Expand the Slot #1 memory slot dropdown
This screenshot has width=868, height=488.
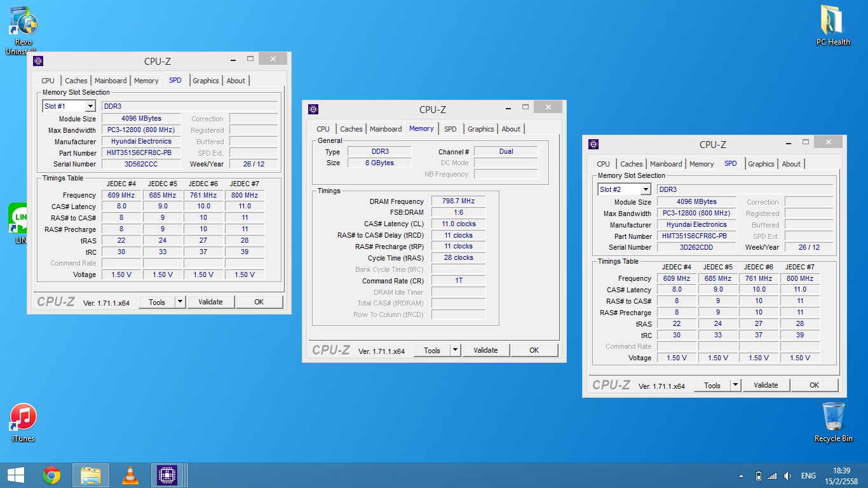click(90, 107)
